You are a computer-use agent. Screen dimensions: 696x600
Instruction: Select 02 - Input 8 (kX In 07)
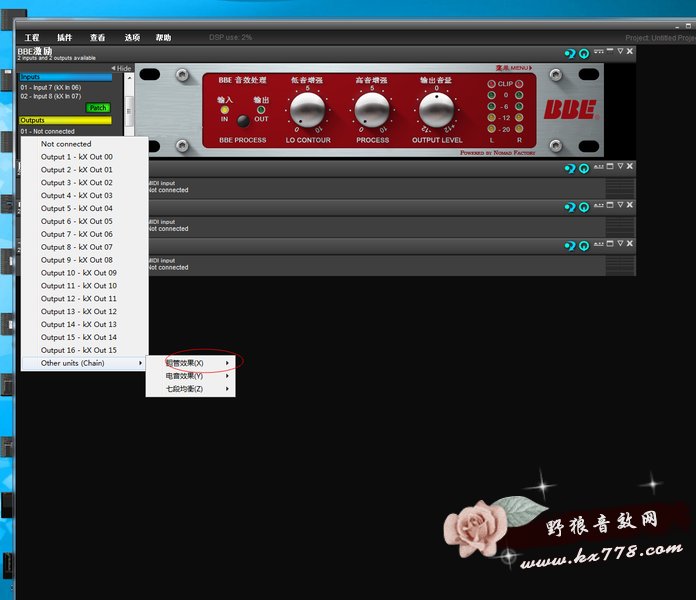[x=51, y=96]
